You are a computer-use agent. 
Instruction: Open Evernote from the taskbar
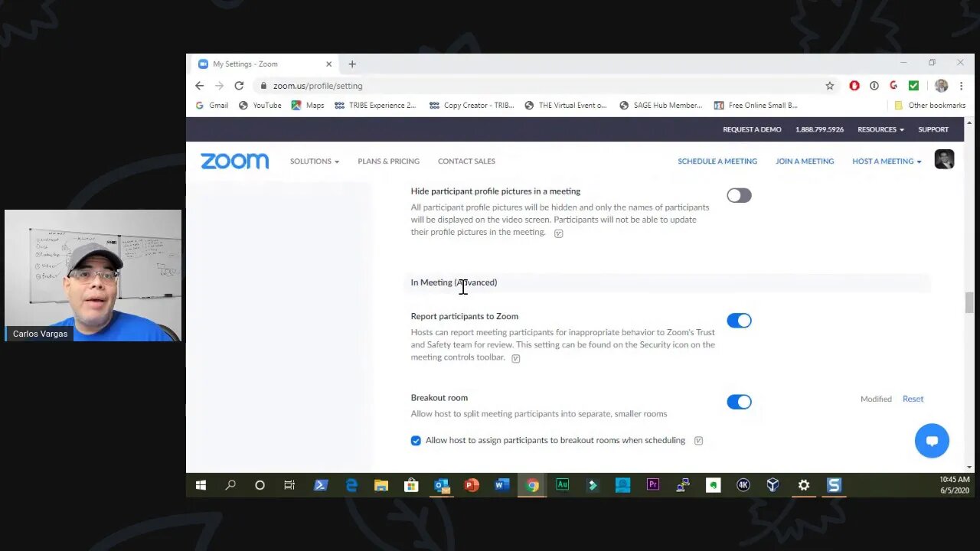(x=713, y=485)
